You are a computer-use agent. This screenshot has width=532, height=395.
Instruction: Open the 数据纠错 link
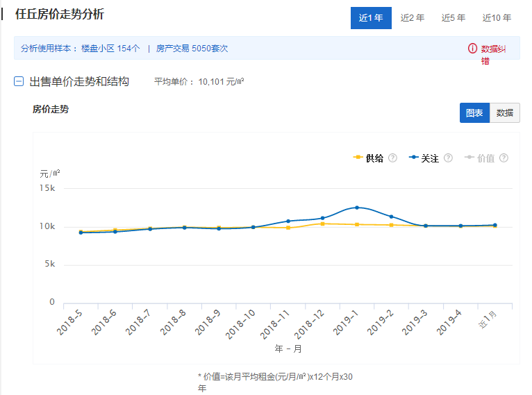[x=493, y=55]
